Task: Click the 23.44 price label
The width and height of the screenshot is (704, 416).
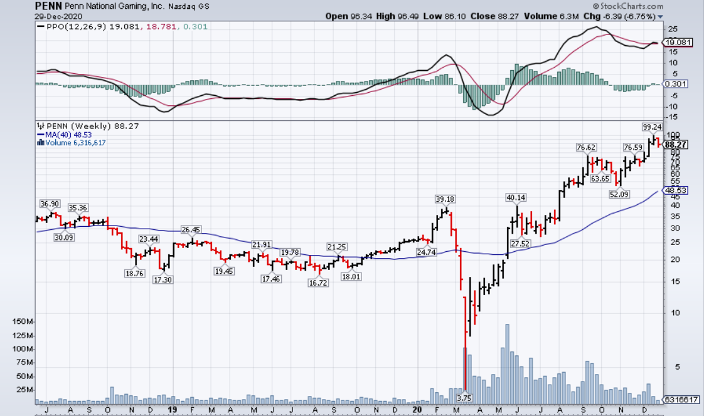Action: click(x=148, y=239)
